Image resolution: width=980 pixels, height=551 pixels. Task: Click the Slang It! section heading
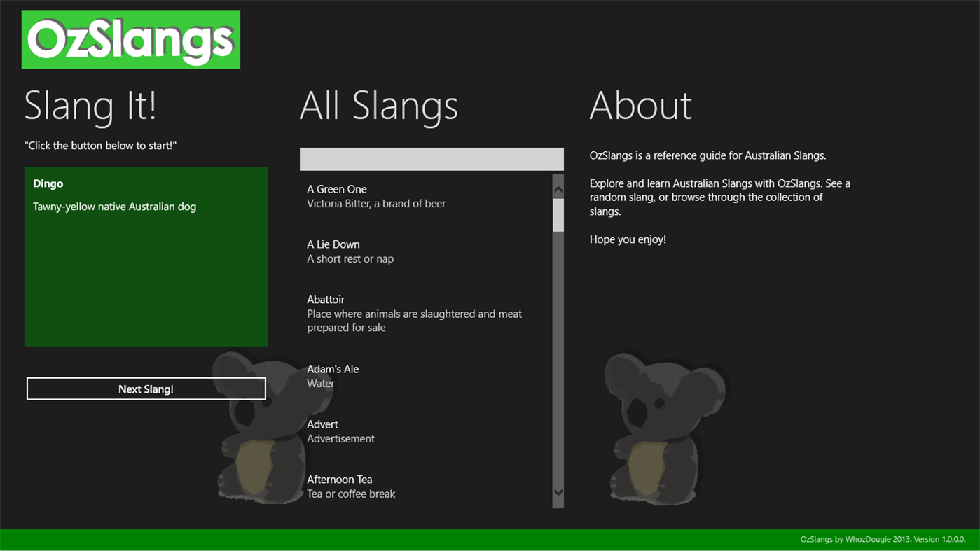point(91,106)
